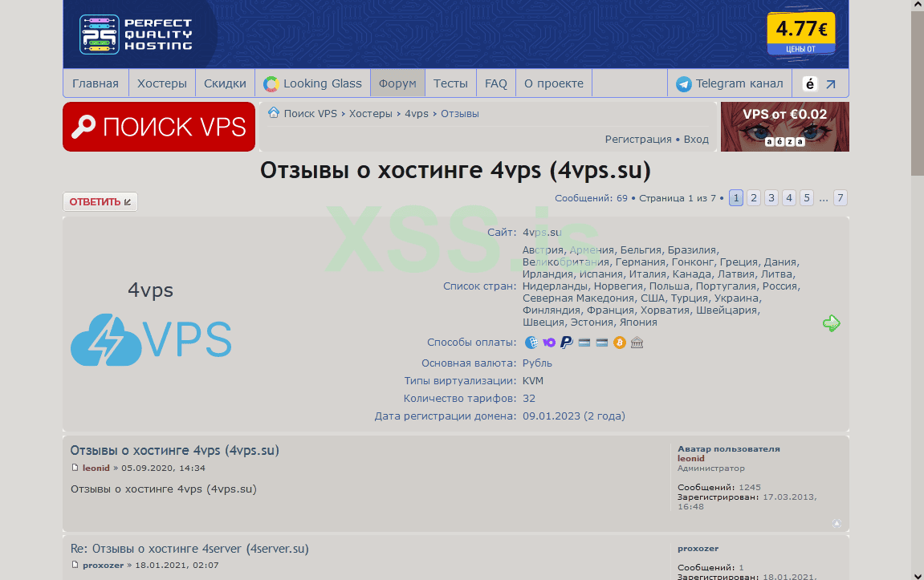
Task: Click the é logo icon in navbar
Action: (x=810, y=84)
